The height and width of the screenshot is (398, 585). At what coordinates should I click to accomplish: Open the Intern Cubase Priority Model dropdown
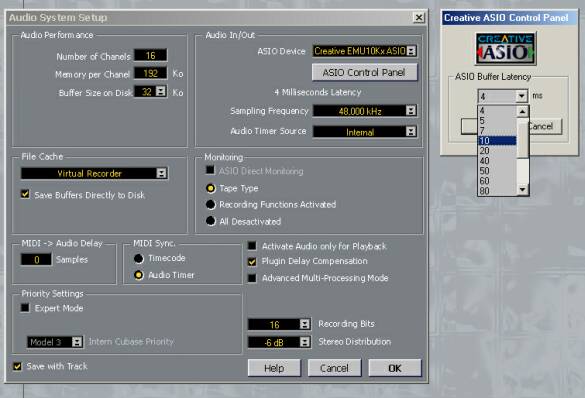point(77,342)
